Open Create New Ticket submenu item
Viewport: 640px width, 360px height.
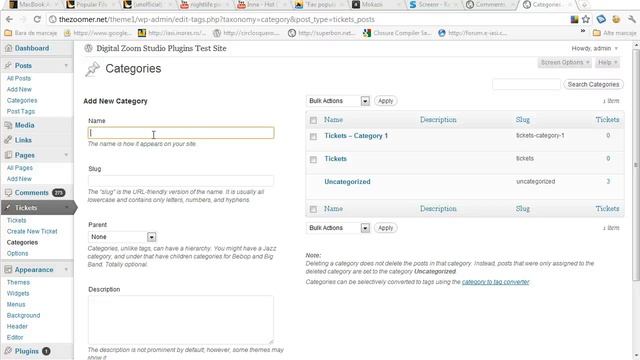click(32, 231)
